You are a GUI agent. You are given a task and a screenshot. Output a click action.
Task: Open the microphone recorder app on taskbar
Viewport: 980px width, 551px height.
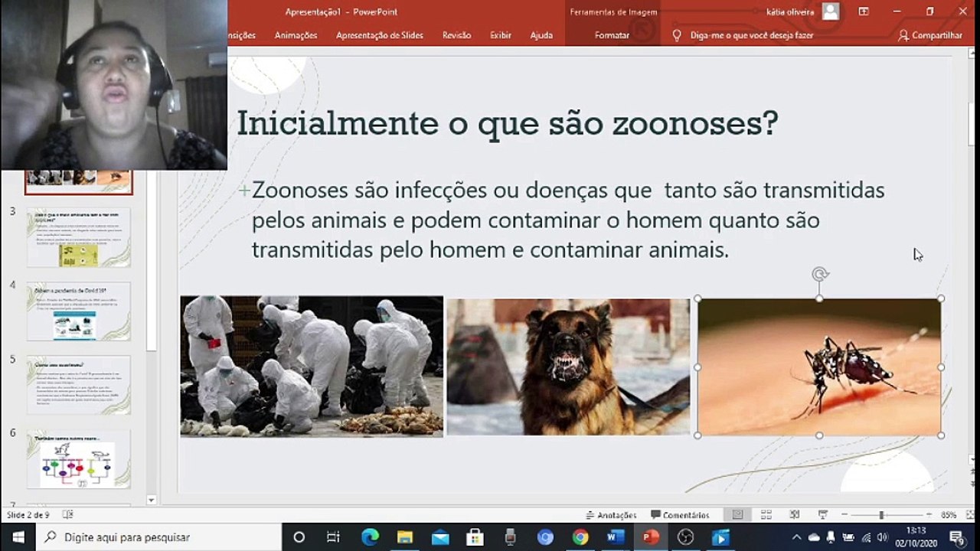(510, 537)
